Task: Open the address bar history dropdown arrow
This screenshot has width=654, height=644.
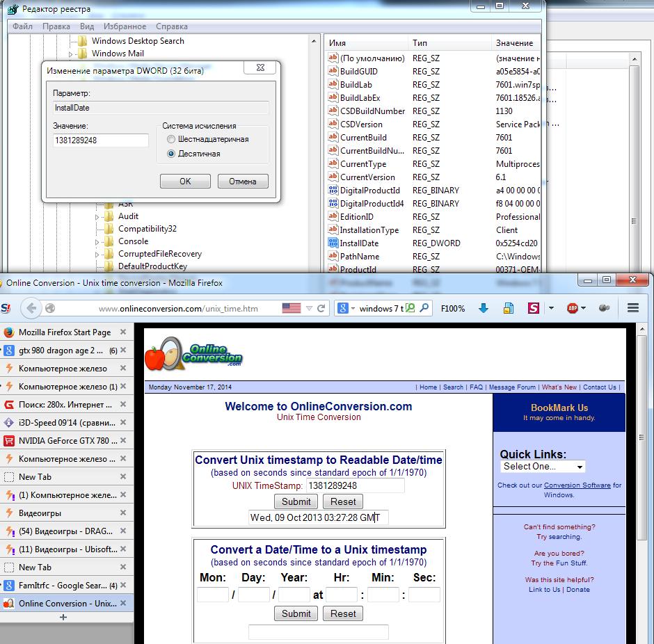Action: click(x=309, y=309)
